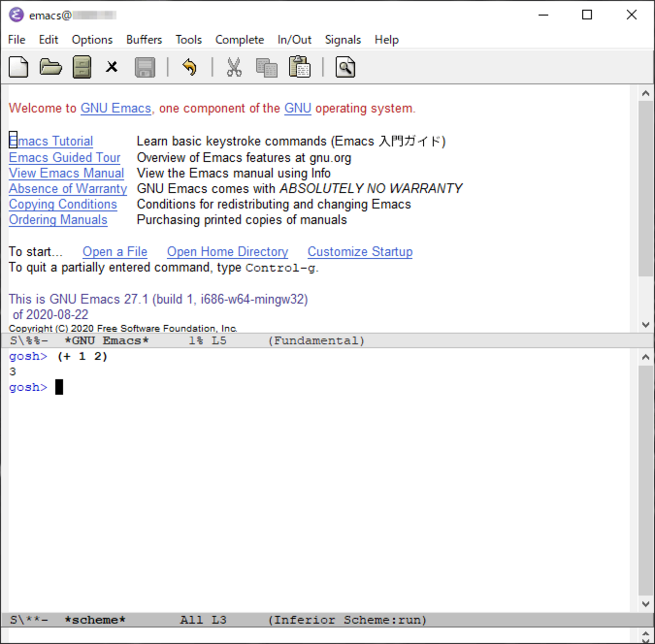Click the Emacs logo in the title bar

click(x=16, y=15)
